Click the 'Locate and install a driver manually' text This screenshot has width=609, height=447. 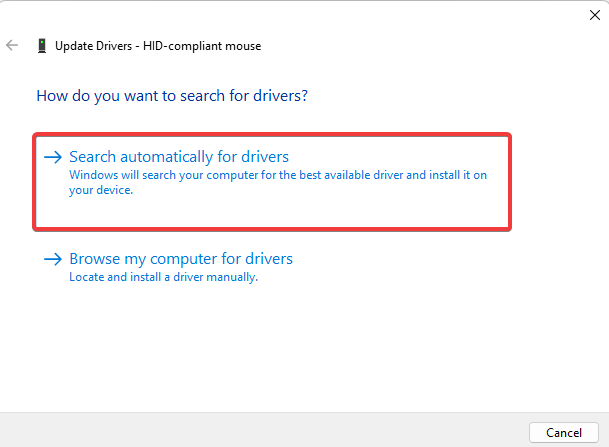164,277
